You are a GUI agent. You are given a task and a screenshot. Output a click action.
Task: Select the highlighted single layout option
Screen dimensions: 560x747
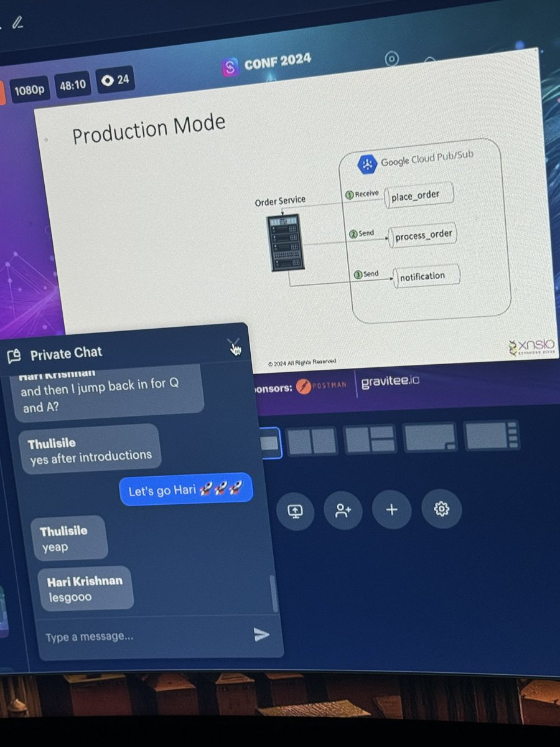click(270, 443)
